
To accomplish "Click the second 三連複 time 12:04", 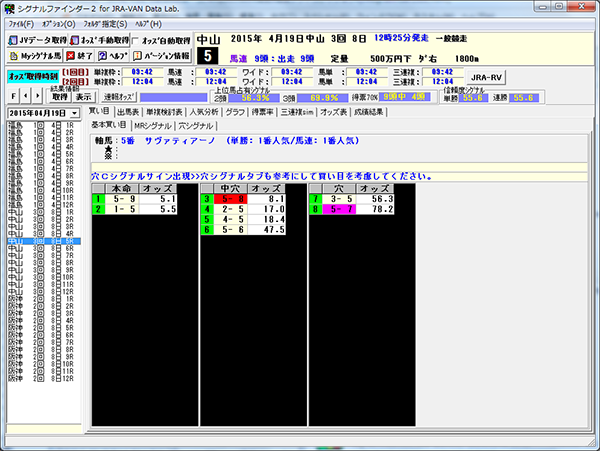I will tap(443, 81).
